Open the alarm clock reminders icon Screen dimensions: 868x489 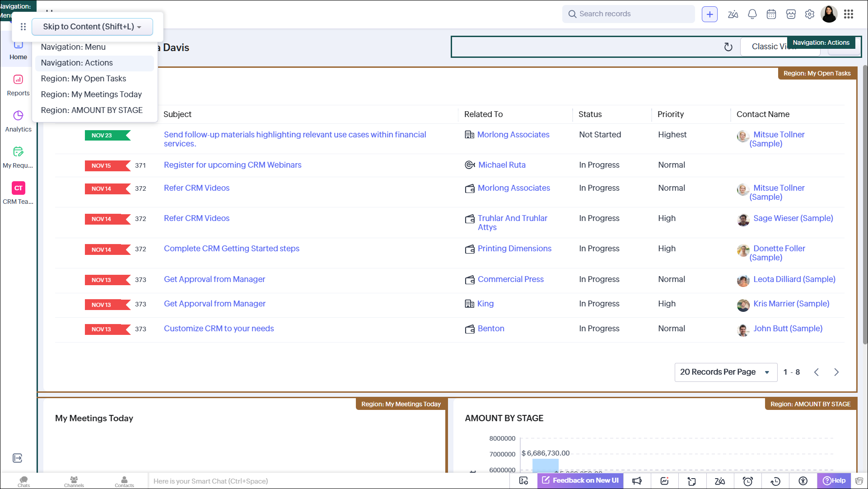(x=748, y=481)
